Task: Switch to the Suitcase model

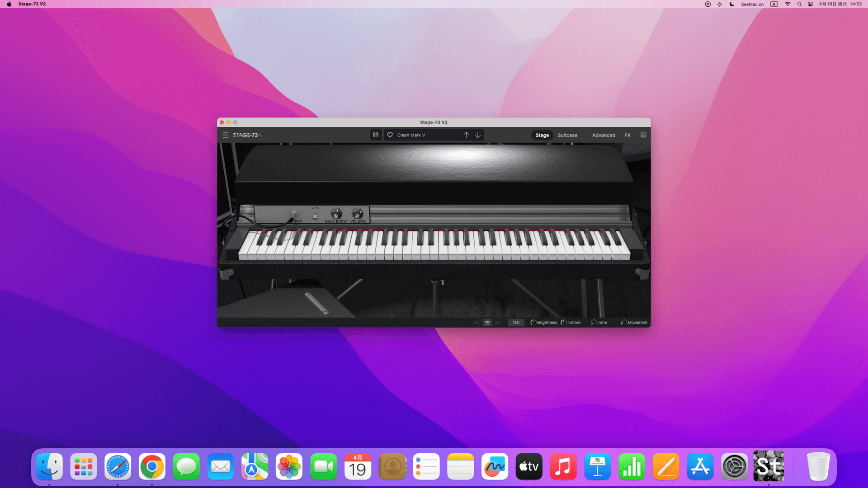Action: [x=567, y=135]
